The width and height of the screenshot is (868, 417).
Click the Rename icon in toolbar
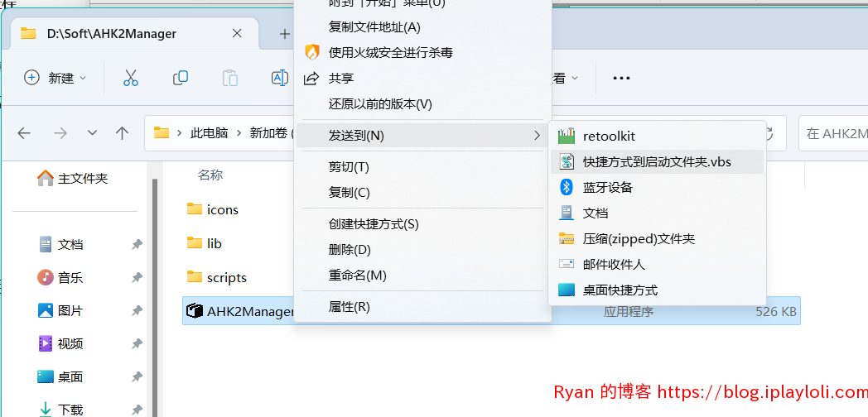click(280, 78)
